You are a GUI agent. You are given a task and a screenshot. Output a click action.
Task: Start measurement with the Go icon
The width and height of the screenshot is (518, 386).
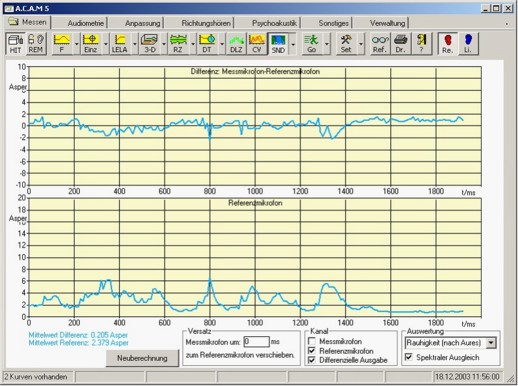coord(312,44)
